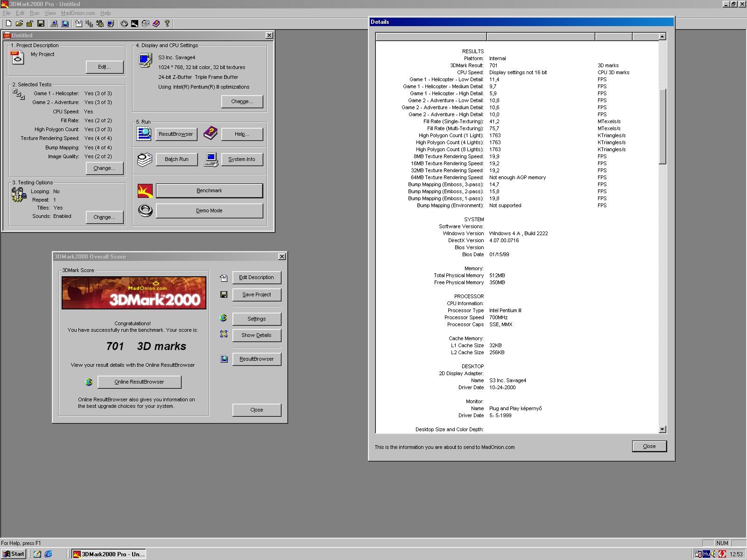Open the ResultBrowser from Run panel
747x560 pixels.
click(176, 134)
